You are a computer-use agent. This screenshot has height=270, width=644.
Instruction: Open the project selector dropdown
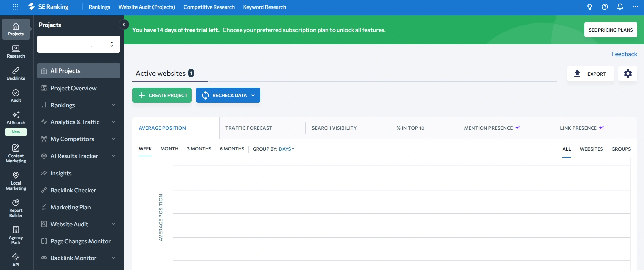coord(79,44)
